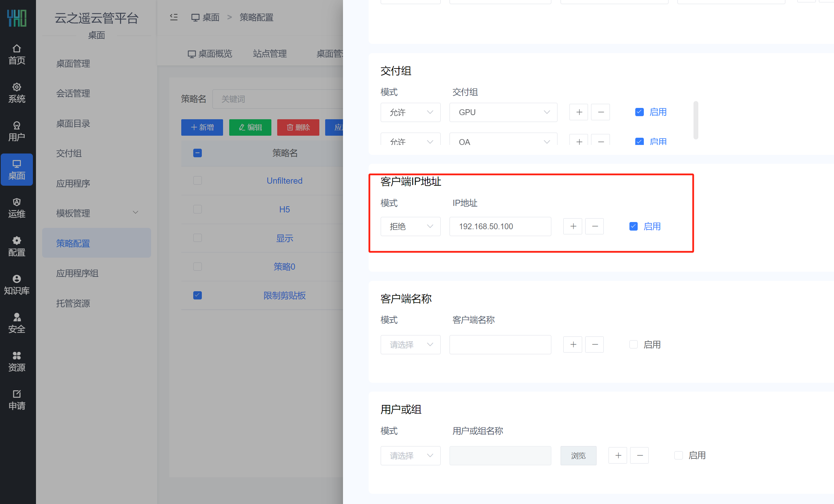
Task: Click the blue 新增 button
Action: pyautogui.click(x=202, y=127)
